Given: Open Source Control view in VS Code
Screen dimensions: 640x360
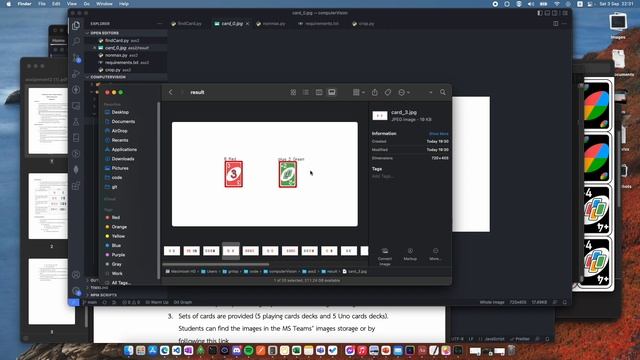Looking at the screenshot, I should click(x=76, y=58).
